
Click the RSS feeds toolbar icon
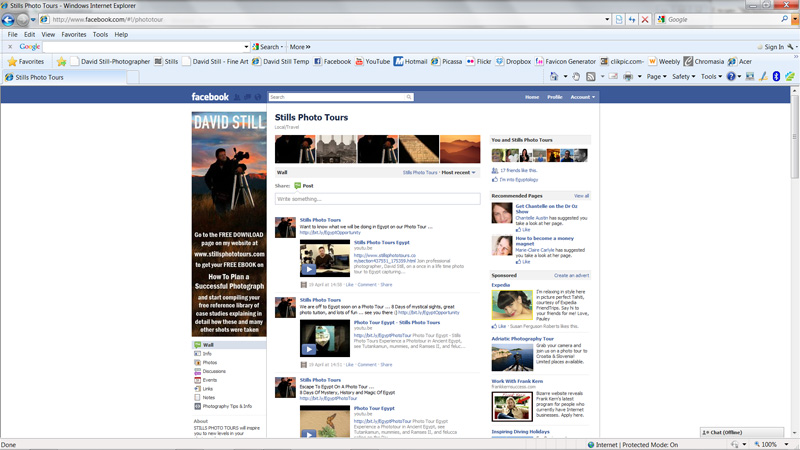pyautogui.click(x=590, y=77)
